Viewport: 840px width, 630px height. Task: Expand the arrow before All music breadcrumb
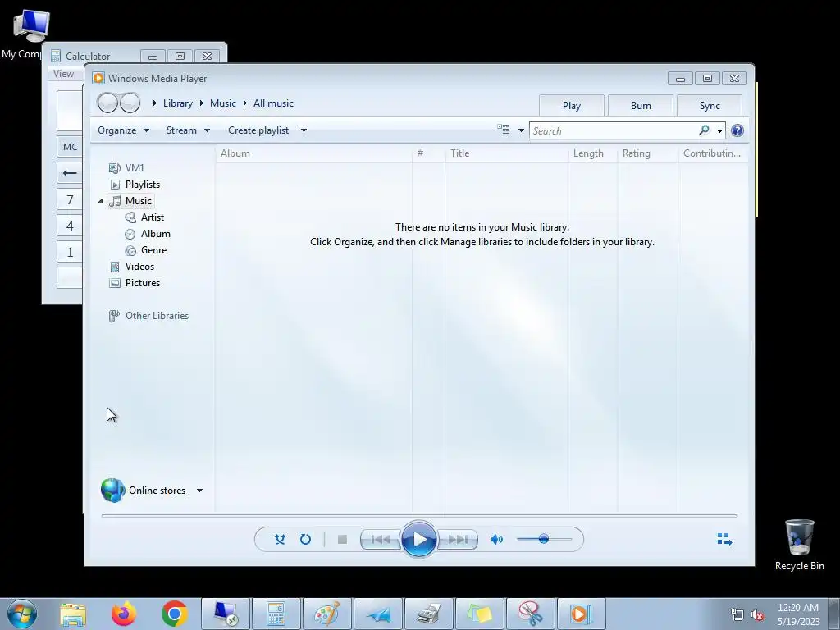pyautogui.click(x=244, y=103)
